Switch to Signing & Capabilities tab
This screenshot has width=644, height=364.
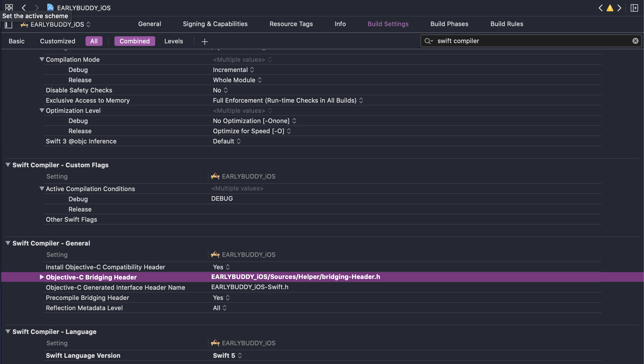215,24
